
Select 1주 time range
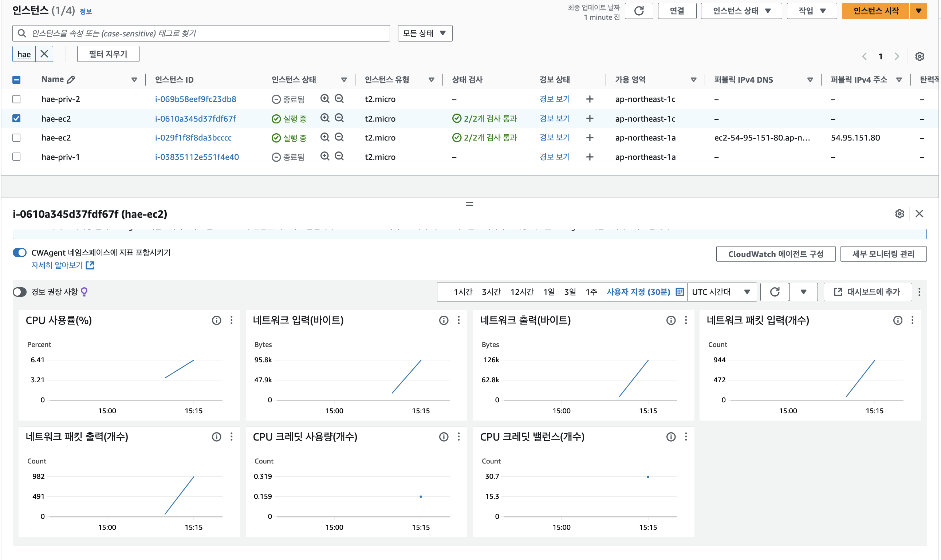pos(591,292)
